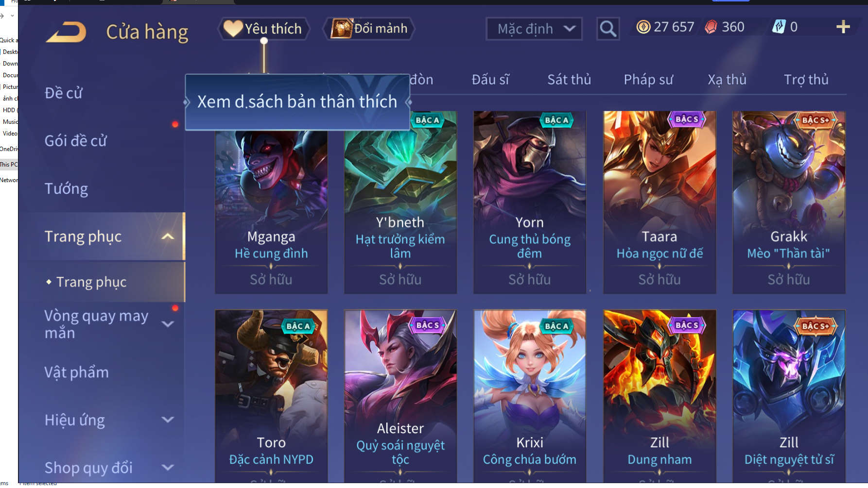
Task: Switch to the Sát thủ tab
Action: point(569,79)
